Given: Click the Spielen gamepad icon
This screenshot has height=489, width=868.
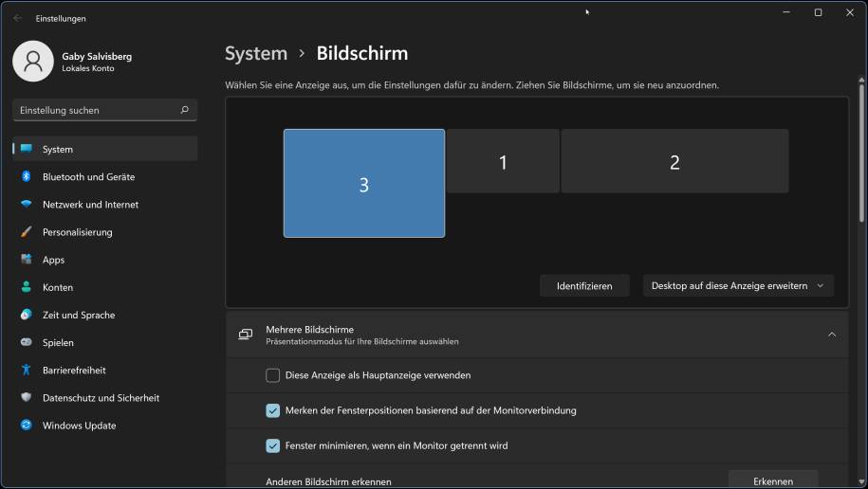Looking at the screenshot, I should (x=26, y=342).
